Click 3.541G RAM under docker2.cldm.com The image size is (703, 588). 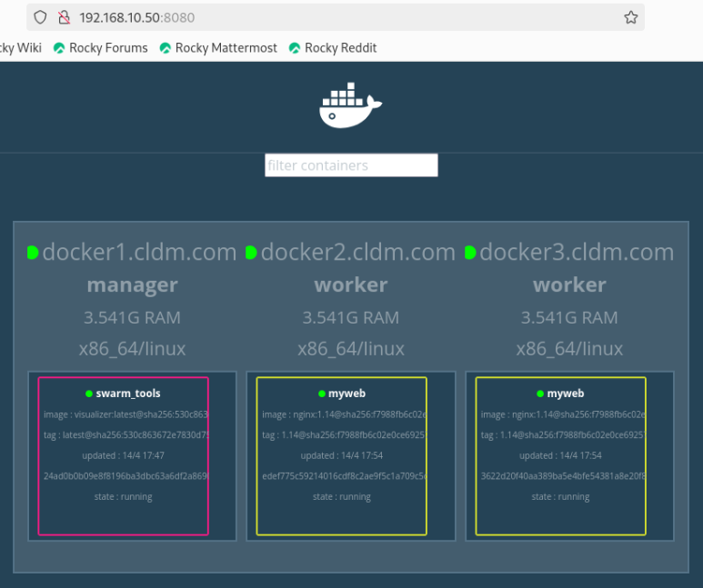click(351, 318)
